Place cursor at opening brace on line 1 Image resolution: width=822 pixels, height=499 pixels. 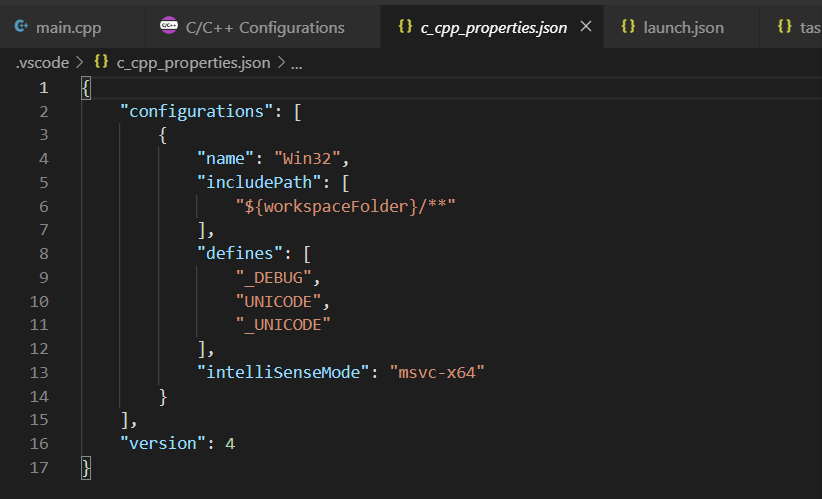click(x=86, y=88)
